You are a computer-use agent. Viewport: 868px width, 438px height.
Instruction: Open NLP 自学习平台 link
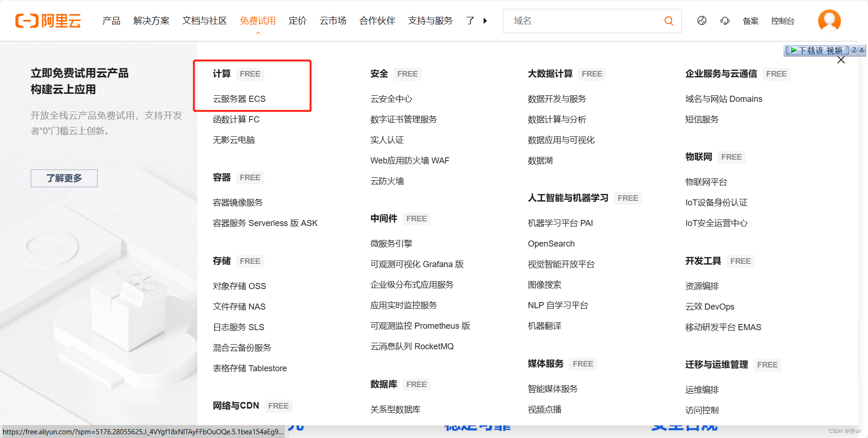coord(558,305)
